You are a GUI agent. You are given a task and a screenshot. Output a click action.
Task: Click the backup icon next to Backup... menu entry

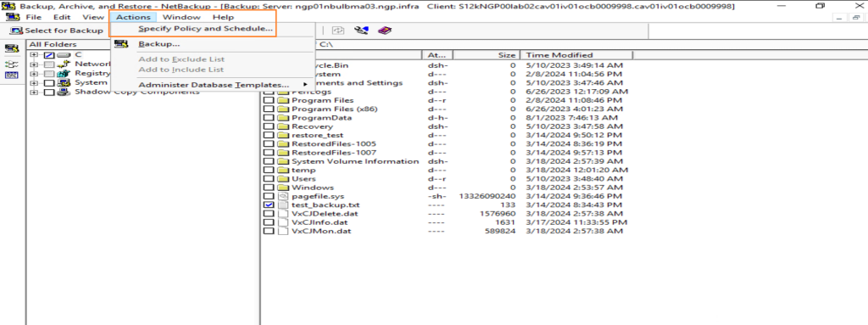(121, 44)
